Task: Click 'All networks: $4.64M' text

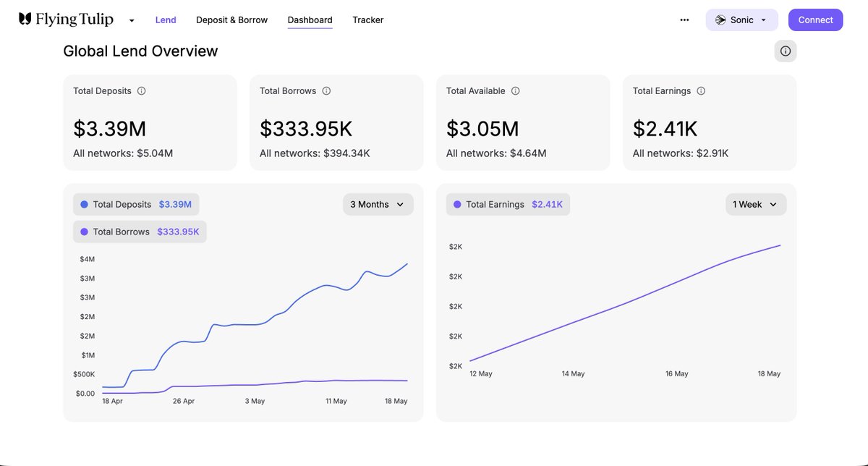Action: tap(496, 153)
